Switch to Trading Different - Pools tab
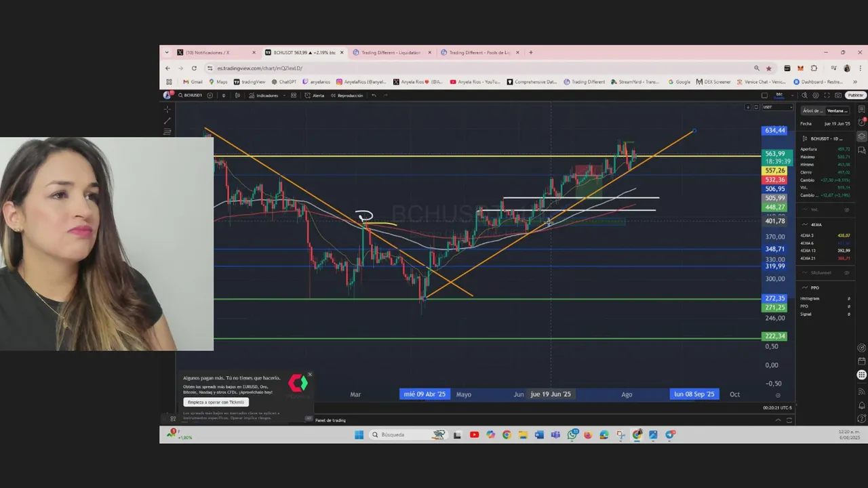This screenshot has height=488, width=868. point(479,52)
